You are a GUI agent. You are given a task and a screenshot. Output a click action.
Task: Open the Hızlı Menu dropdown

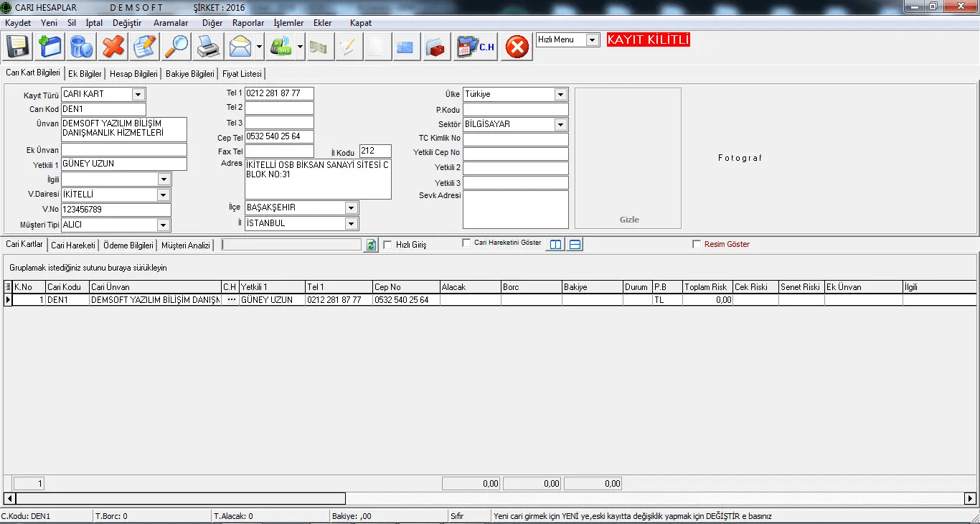593,40
